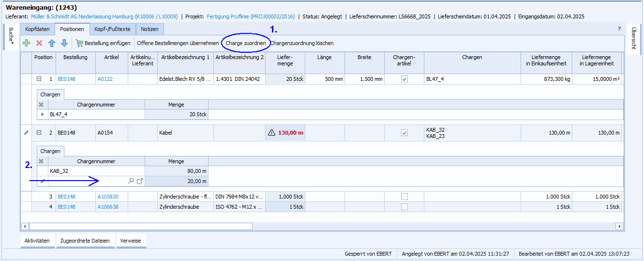The width and height of the screenshot is (644, 261).
Task: Toggle Chargenartikel checkbox for Edelst.Blech row
Action: point(404,79)
